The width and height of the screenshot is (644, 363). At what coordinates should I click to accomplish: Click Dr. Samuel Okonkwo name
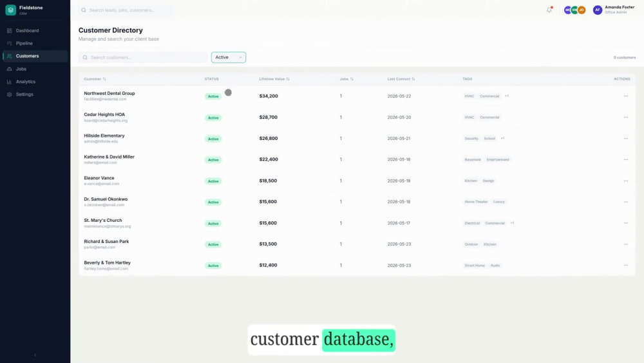click(x=106, y=199)
